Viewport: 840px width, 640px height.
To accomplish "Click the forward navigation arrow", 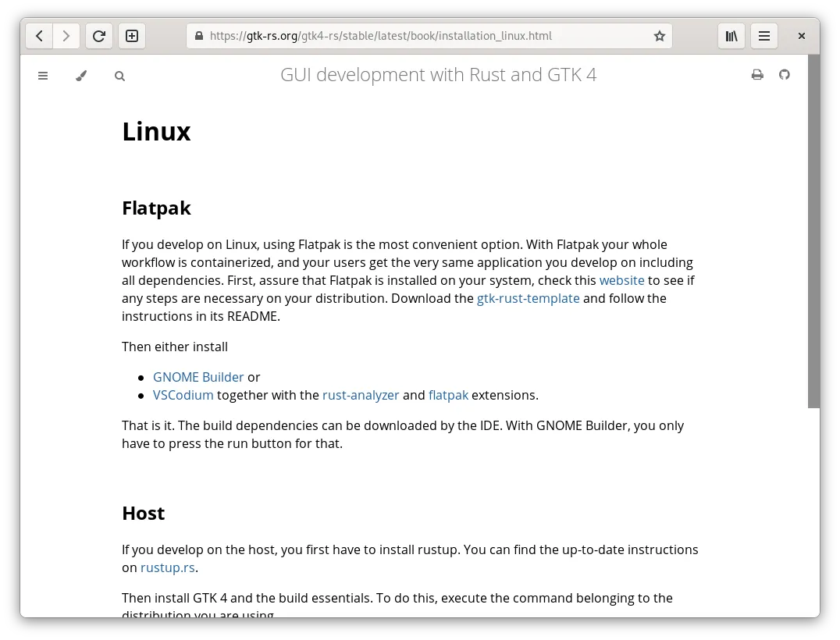I will click(66, 36).
